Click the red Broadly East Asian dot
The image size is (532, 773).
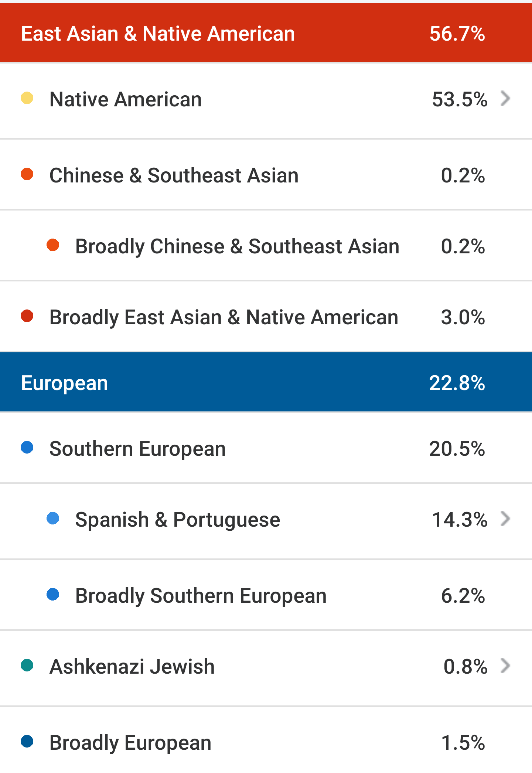27,316
